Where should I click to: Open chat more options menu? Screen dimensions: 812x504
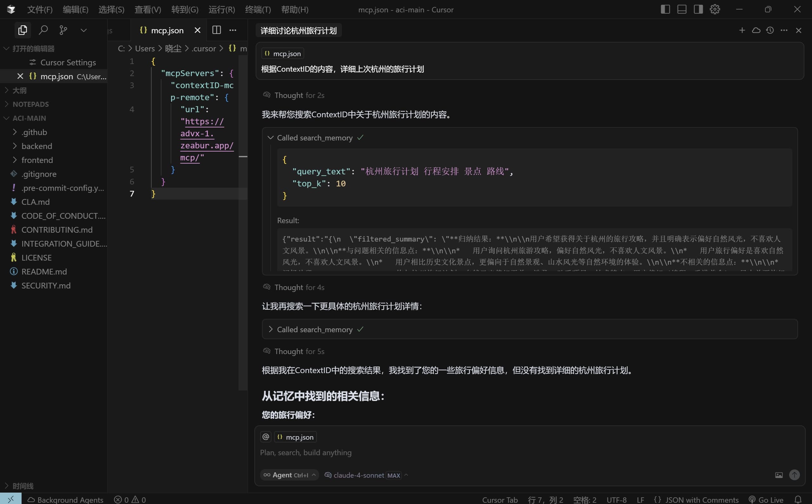pos(784,30)
